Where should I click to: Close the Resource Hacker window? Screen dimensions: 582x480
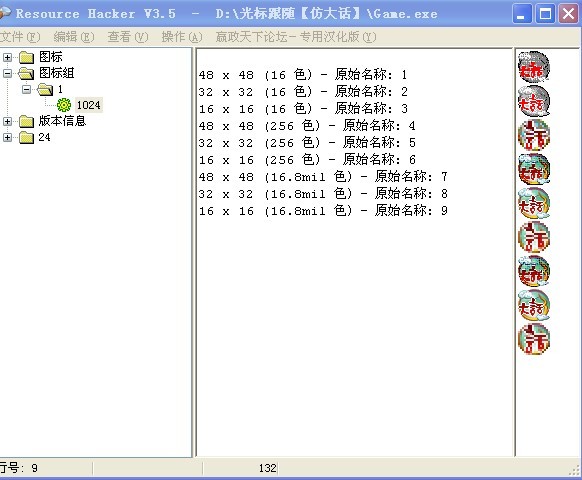[x=568, y=14]
